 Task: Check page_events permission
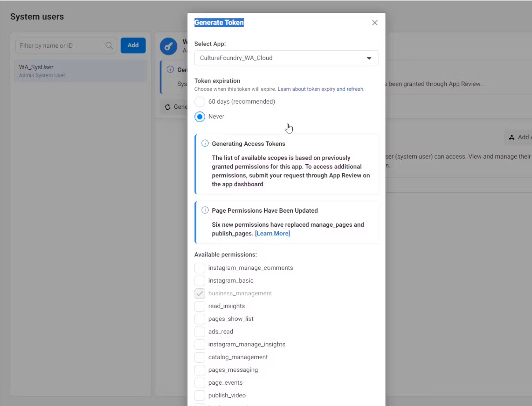pyautogui.click(x=200, y=383)
